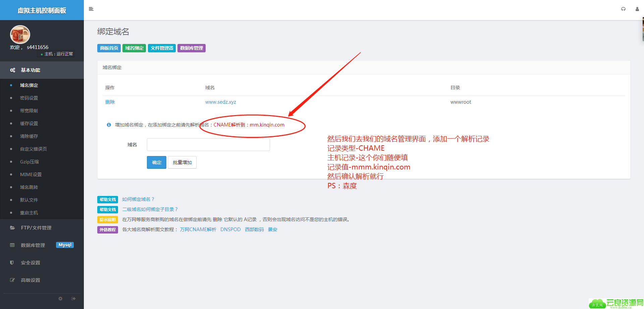Click the table icon beside 数据库管理
The height and width of the screenshot is (309, 644).
tap(12, 245)
